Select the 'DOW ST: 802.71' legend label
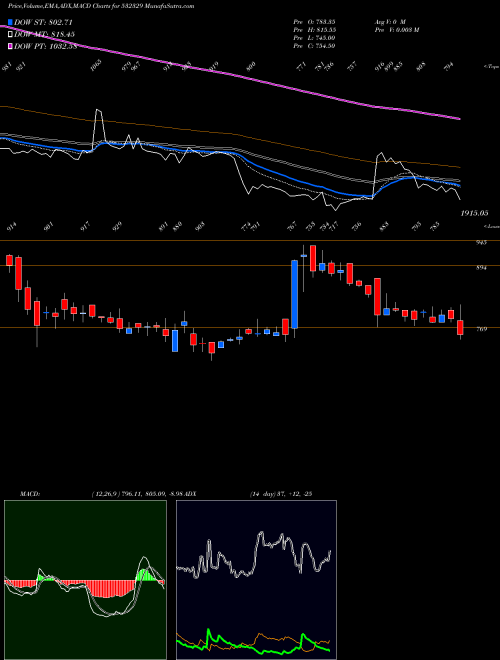This screenshot has width=500, height=660. click(x=44, y=22)
